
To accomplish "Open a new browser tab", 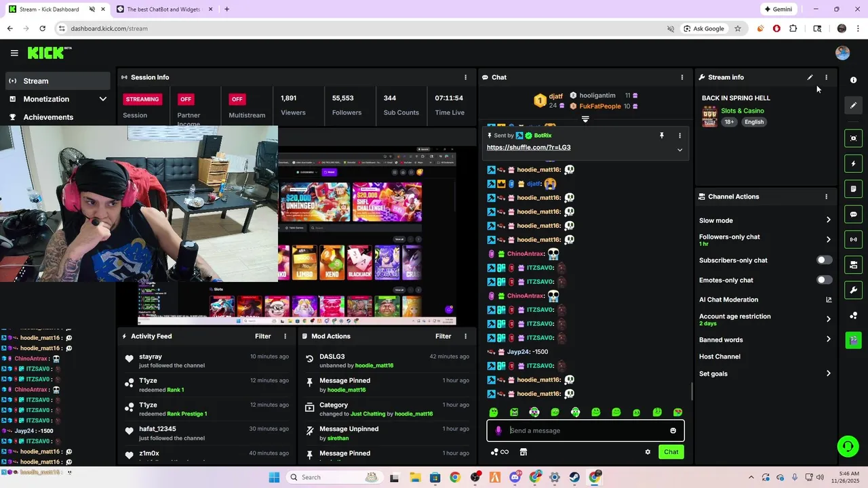I will point(226,9).
